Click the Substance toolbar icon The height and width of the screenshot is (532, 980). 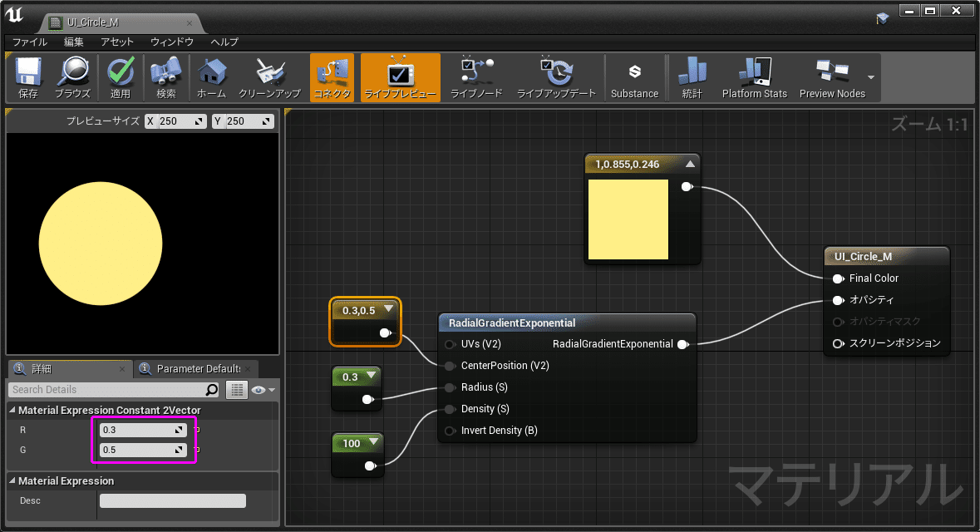[x=634, y=77]
